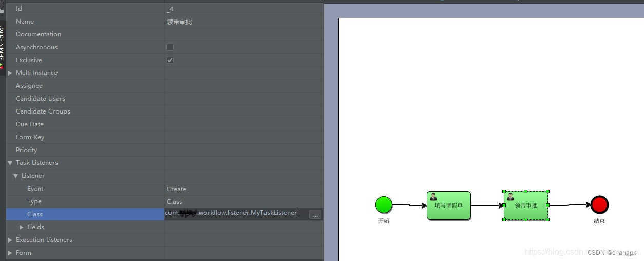Open the BPMN Editor side tab
This screenshot has width=644, height=261.
[x=2, y=47]
